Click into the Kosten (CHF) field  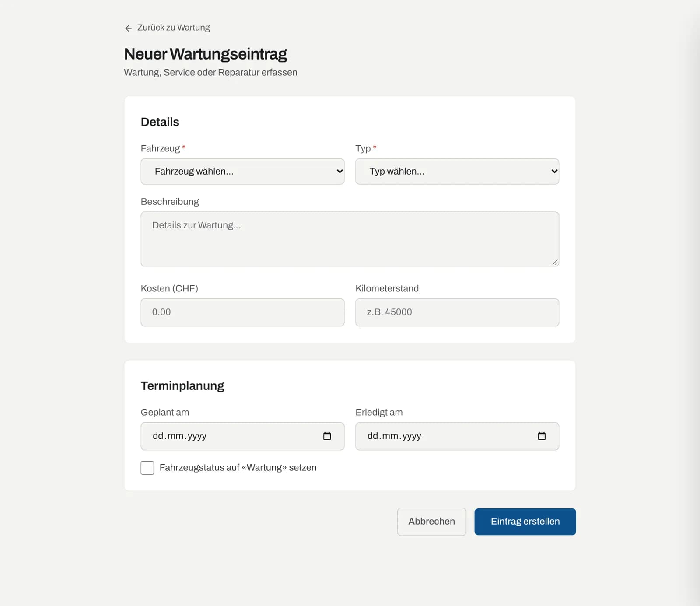tap(242, 312)
